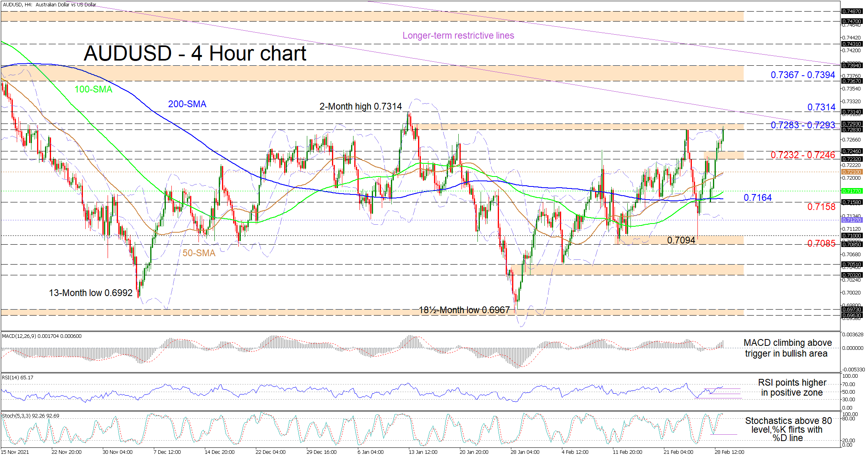
Task: Click the green 0.71770 price axis tag
Action: pyautogui.click(x=851, y=191)
